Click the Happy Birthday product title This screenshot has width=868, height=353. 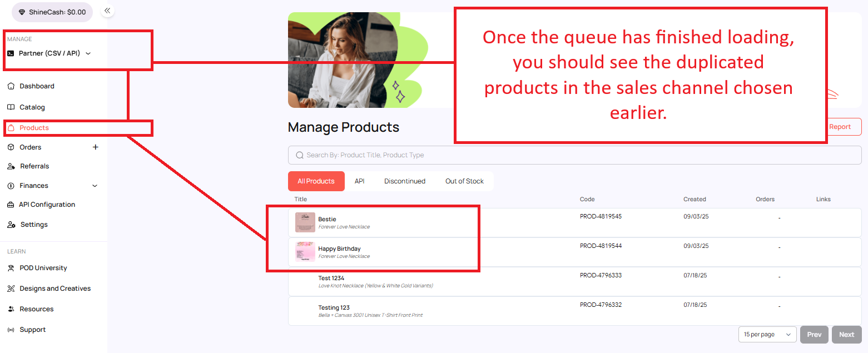(339, 248)
